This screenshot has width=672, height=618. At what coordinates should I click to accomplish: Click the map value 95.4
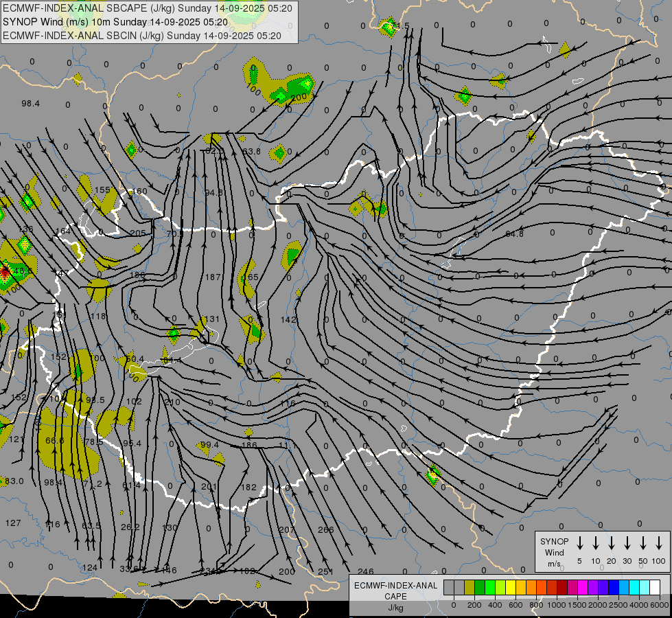coord(132,443)
